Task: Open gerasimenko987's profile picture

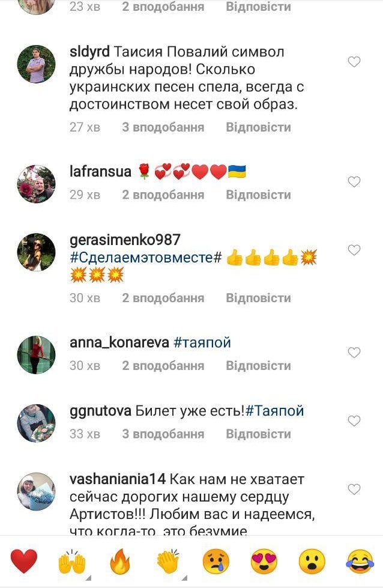Action: [37, 252]
